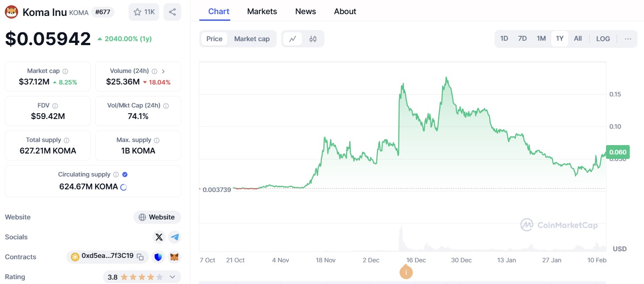Click the orange event marker on timeline
The height and width of the screenshot is (284, 644).
point(406,272)
